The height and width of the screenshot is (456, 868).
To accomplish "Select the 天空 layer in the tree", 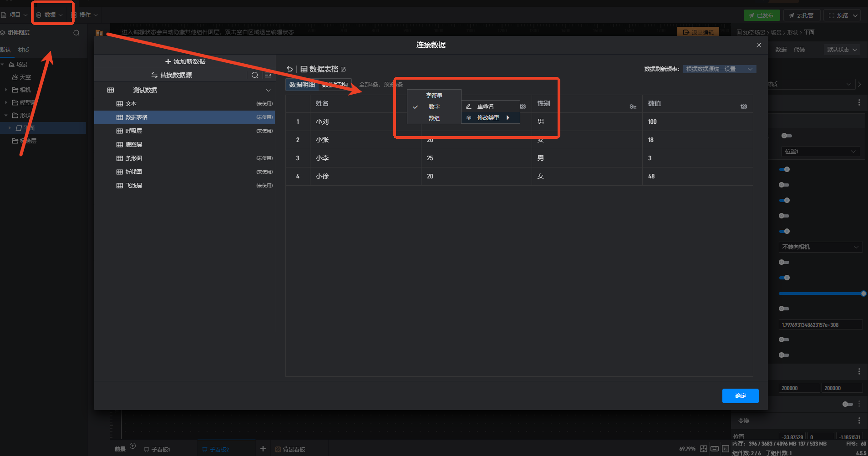I will tap(25, 77).
